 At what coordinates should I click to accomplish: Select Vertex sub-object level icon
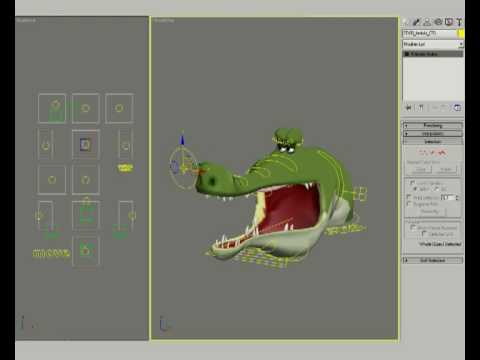click(x=423, y=153)
